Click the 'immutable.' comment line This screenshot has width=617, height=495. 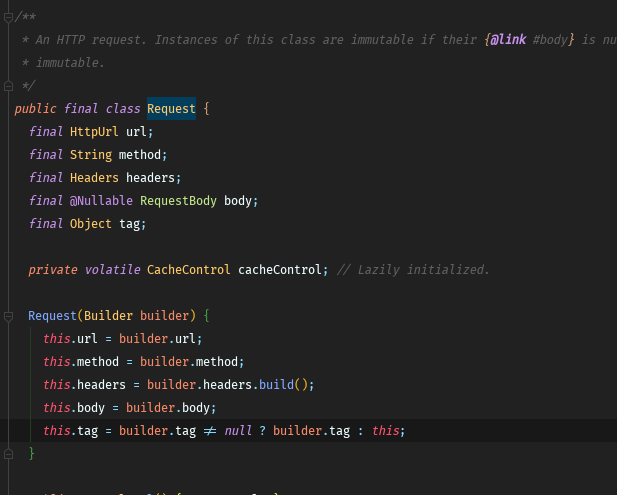63,63
